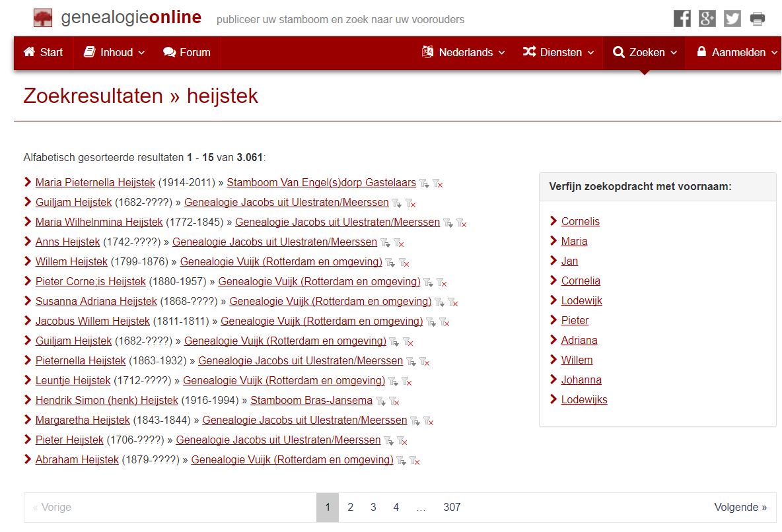The image size is (782, 532).
Task: Click exclude-tree filter icon on Abraham Heijstek row
Action: tap(415, 461)
